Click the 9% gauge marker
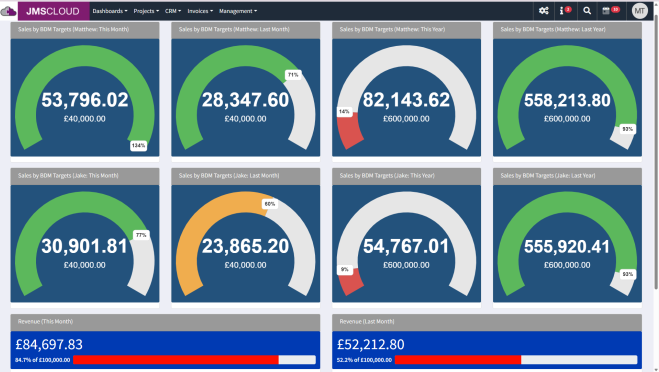This screenshot has width=659, height=372. [x=345, y=269]
